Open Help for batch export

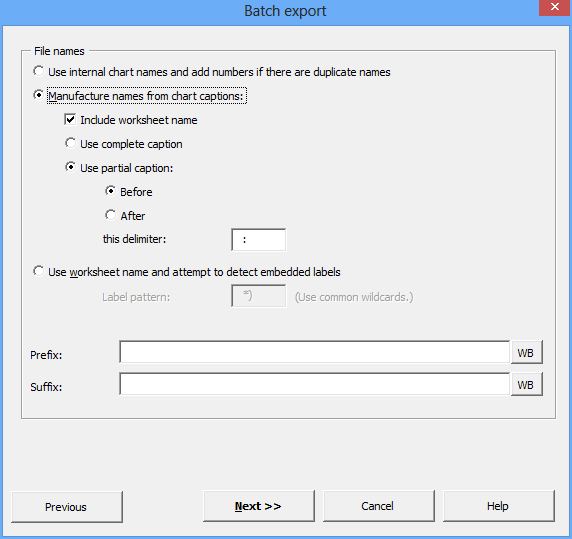coord(499,506)
